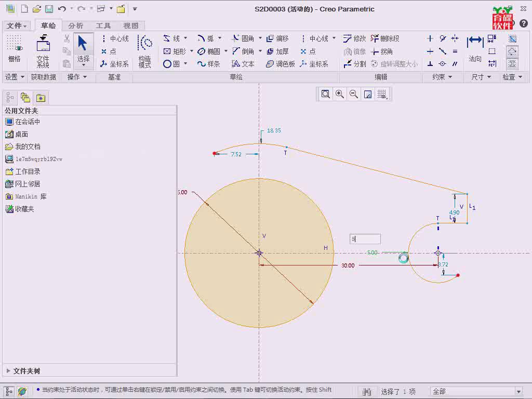Open the 文件系统 file system import

[43, 51]
